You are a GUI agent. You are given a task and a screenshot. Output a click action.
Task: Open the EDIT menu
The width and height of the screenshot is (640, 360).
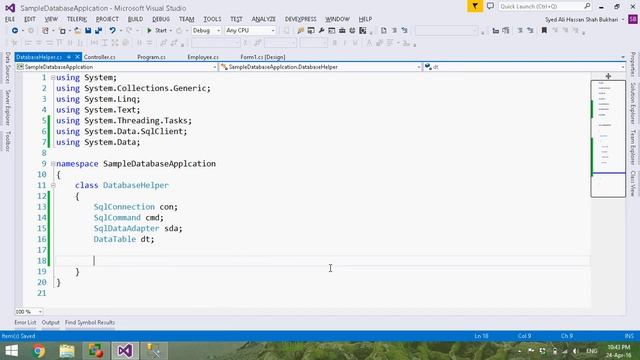(x=30, y=19)
